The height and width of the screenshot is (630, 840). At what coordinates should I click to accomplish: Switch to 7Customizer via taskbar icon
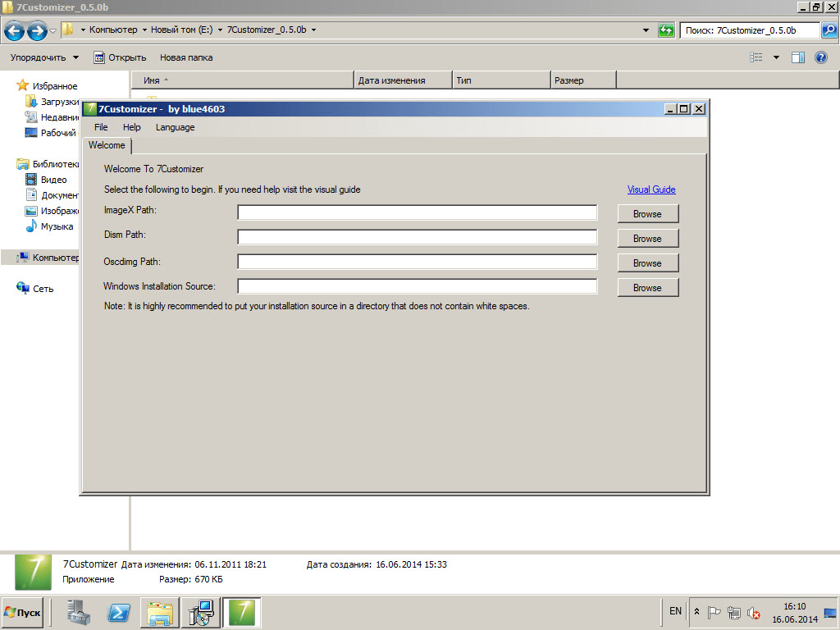(x=242, y=612)
